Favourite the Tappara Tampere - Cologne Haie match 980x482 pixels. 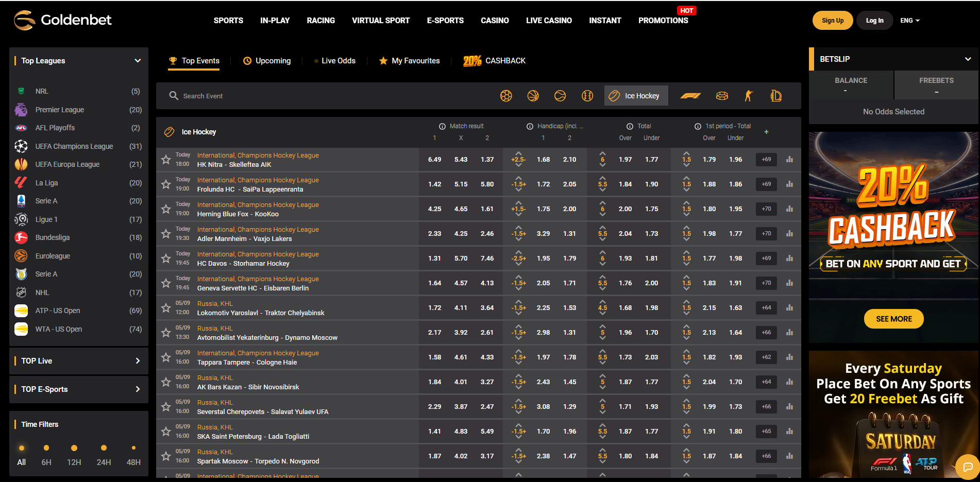pos(166,357)
